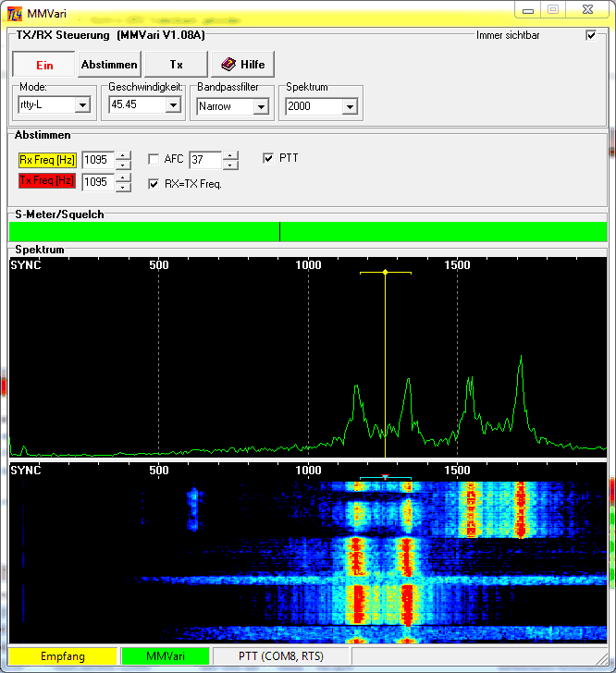The width and height of the screenshot is (616, 673).
Task: Click the PTT (COM8, RTS) status panel
Action: [281, 656]
